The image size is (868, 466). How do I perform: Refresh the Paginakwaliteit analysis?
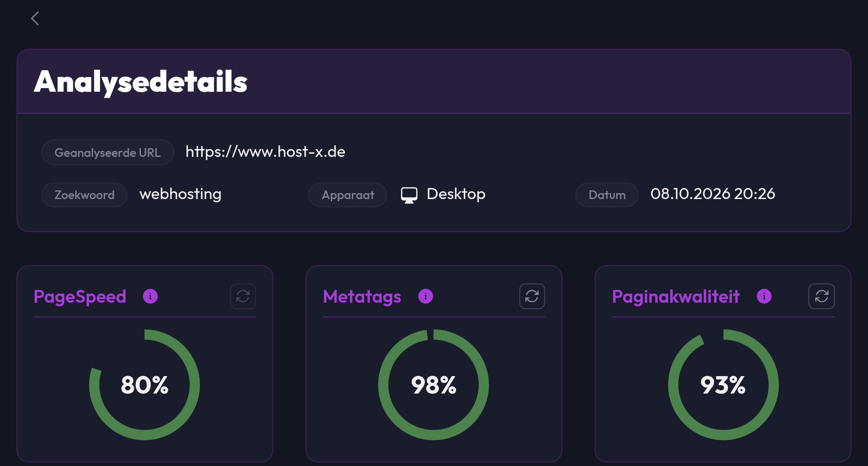(x=822, y=296)
